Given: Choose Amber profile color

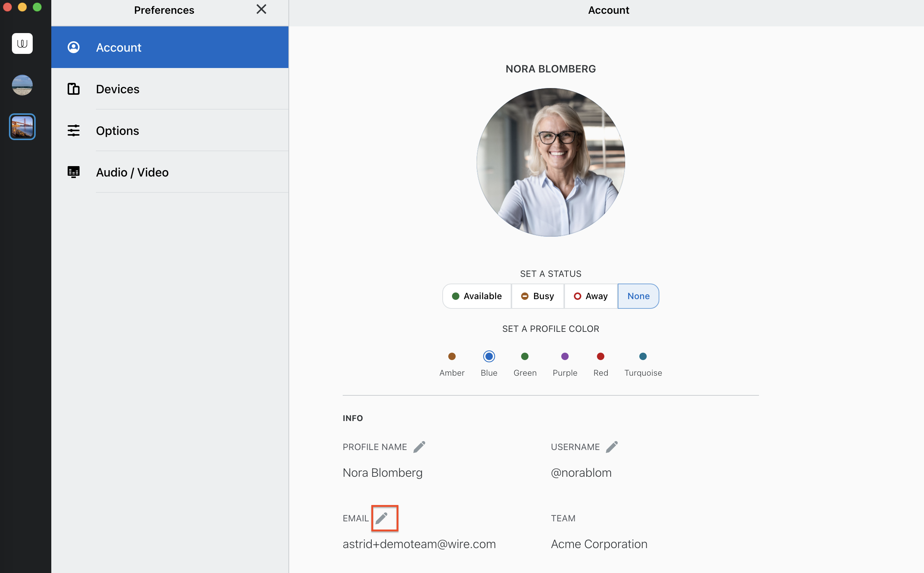Looking at the screenshot, I should (452, 363).
